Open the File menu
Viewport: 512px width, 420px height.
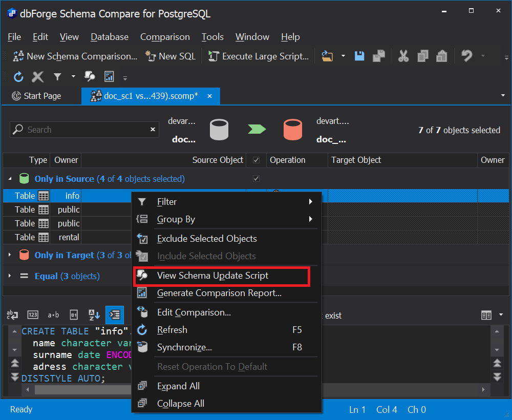[x=14, y=37]
